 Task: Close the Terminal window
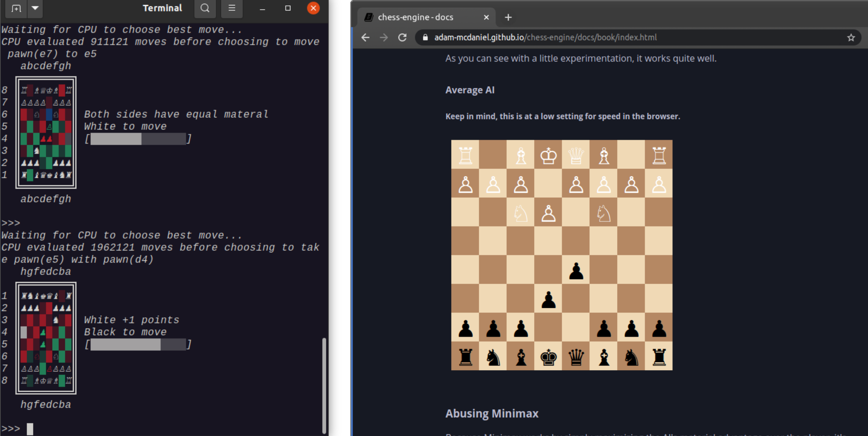[x=313, y=8]
